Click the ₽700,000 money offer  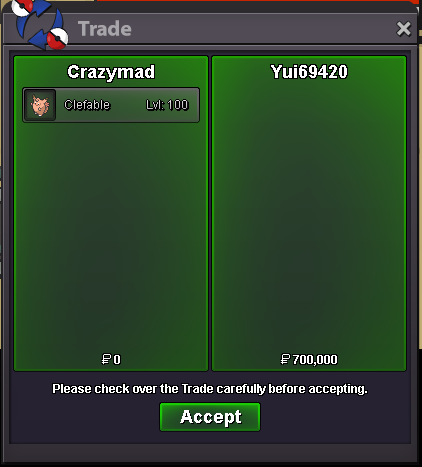pos(309,359)
